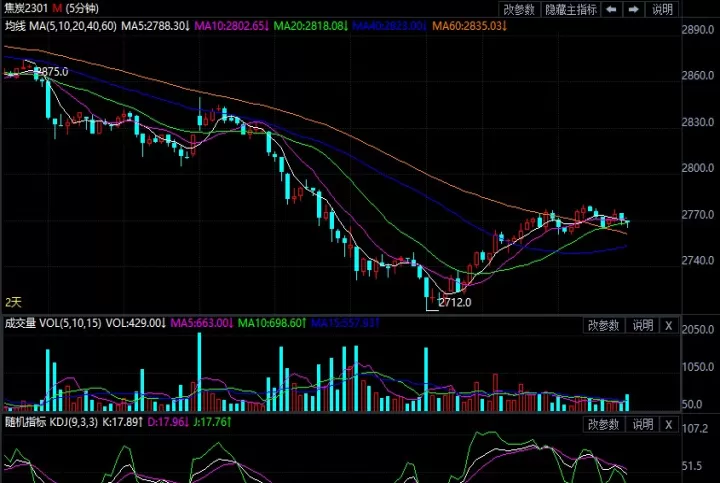Open 说明 for the main MA indicator
The width and height of the screenshot is (720, 483).
662,9
